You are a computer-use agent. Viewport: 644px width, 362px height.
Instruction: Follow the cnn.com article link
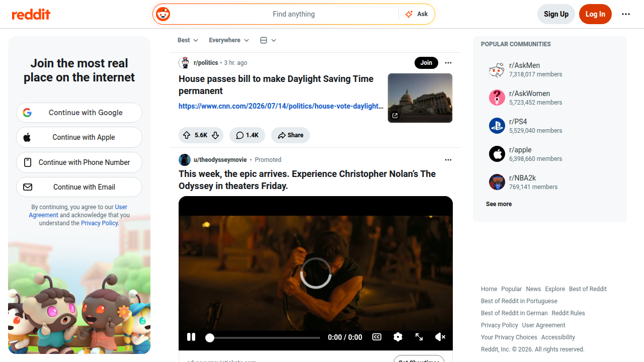click(x=281, y=106)
